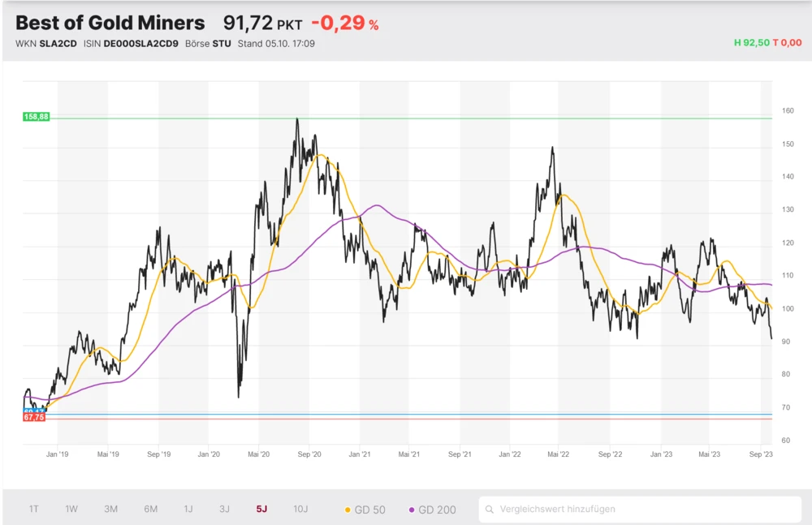Toggle the GD 50 moving average
812x525 pixels.
[x=365, y=510]
